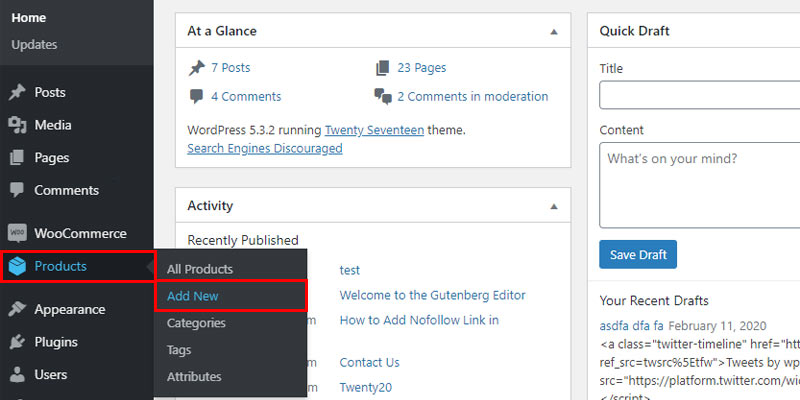Viewport: 800px width, 400px height.
Task: Collapse the Activity panel
Action: pos(554,207)
